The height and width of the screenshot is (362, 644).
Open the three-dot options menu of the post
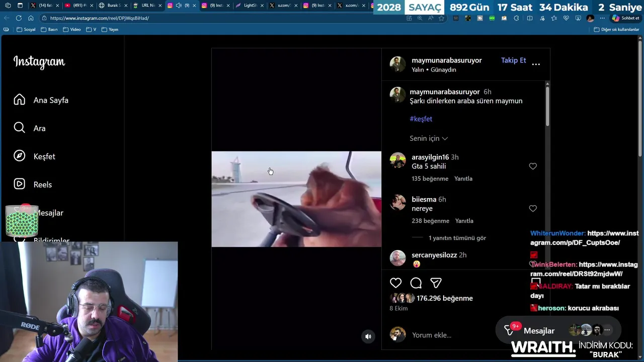536,64
